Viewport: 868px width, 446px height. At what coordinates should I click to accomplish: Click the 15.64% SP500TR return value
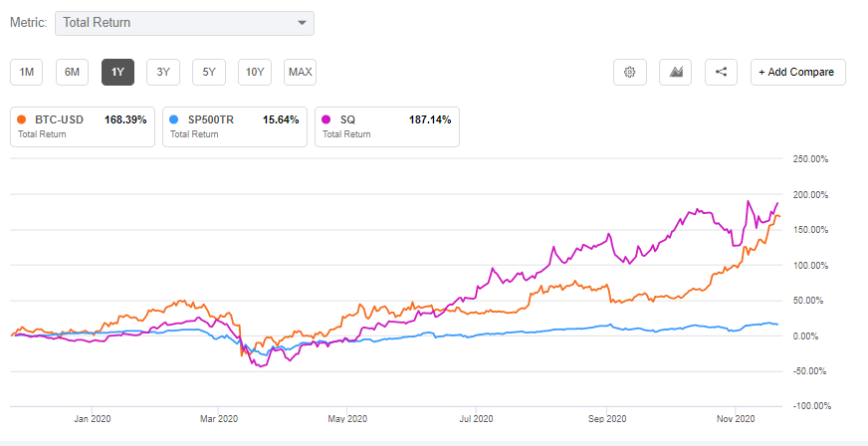point(281,119)
